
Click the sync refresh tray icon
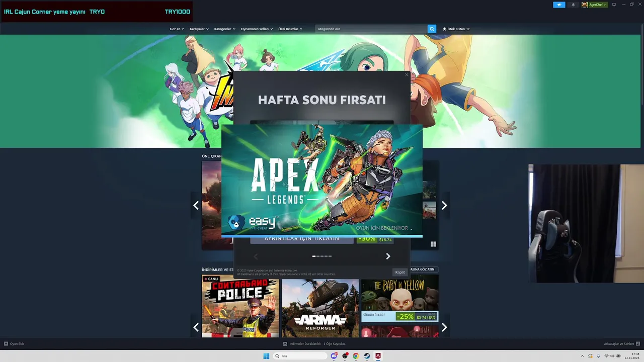pos(591,356)
